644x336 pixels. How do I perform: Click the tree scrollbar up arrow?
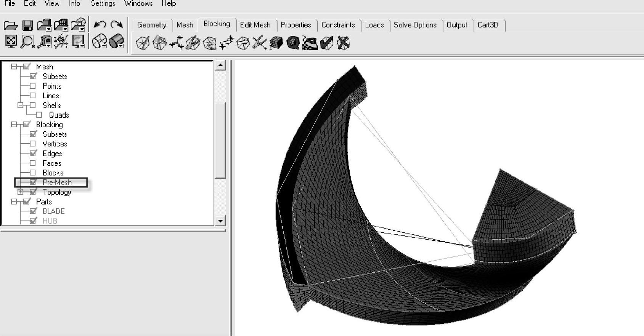pos(220,65)
